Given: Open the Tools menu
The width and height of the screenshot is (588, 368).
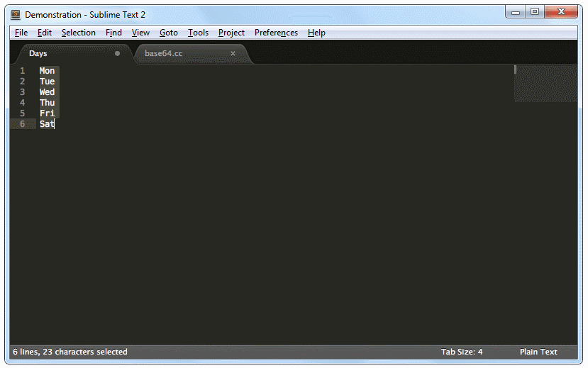Looking at the screenshot, I should click(x=198, y=33).
